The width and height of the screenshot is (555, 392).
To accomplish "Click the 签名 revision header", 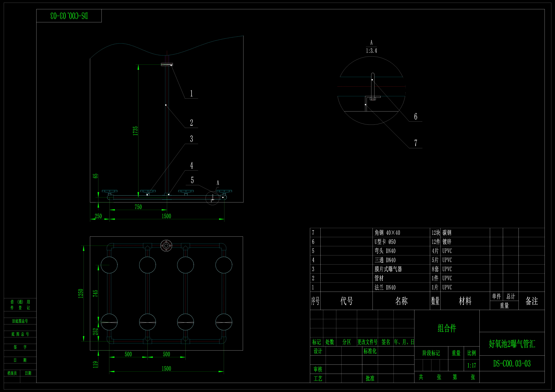I will pos(386,342).
